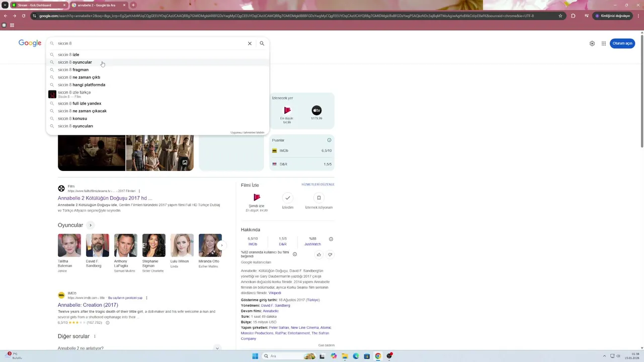
Task: Click the magnifier search button in search box
Action: [262, 43]
